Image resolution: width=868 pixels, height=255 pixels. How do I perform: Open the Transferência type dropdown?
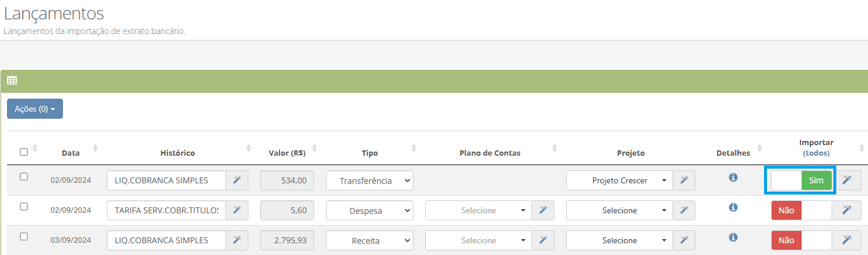point(369,180)
